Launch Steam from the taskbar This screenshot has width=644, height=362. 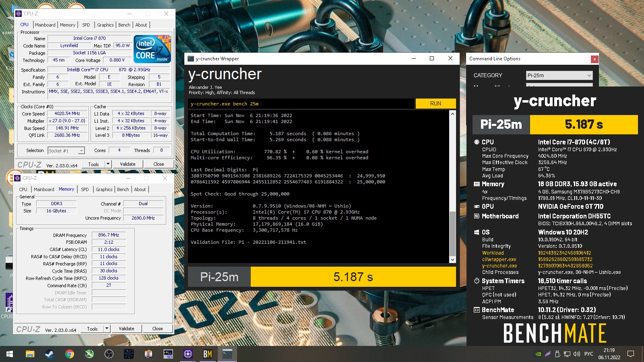click(x=50, y=354)
